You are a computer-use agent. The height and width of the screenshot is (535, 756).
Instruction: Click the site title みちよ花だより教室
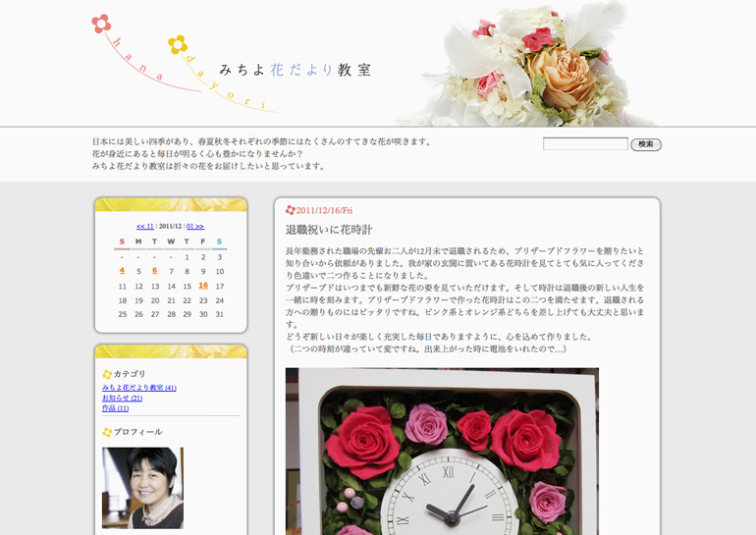(296, 70)
